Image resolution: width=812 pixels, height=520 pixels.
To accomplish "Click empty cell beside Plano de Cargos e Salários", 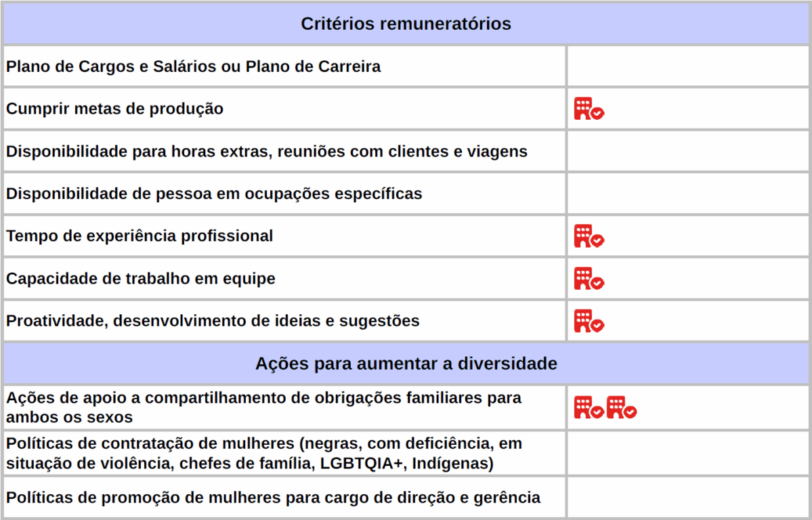I will pyautogui.click(x=688, y=67).
